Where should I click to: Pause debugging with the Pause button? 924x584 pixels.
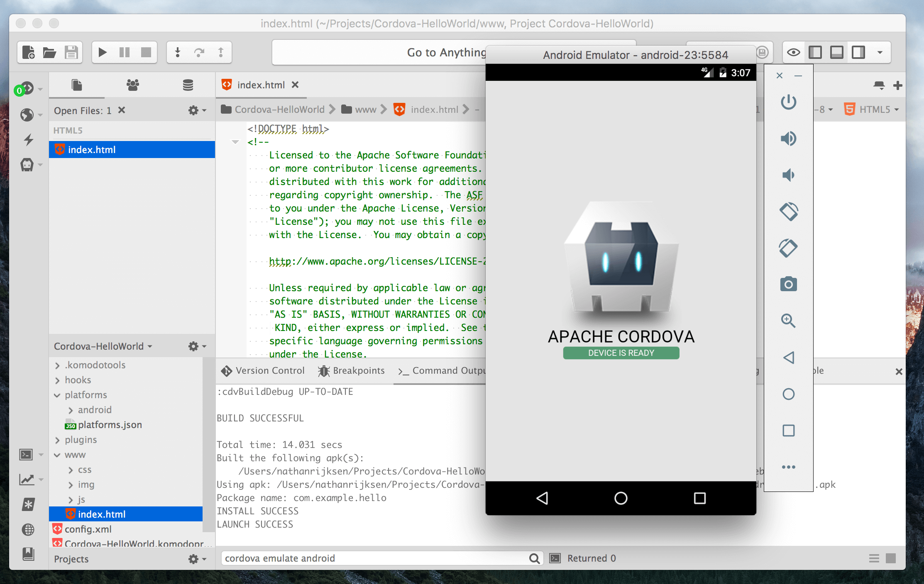[x=125, y=52]
